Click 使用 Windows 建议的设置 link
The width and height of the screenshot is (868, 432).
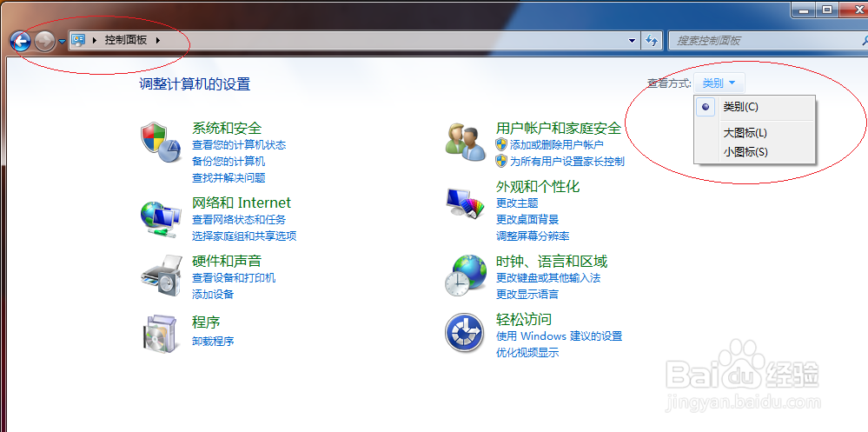click(x=559, y=336)
